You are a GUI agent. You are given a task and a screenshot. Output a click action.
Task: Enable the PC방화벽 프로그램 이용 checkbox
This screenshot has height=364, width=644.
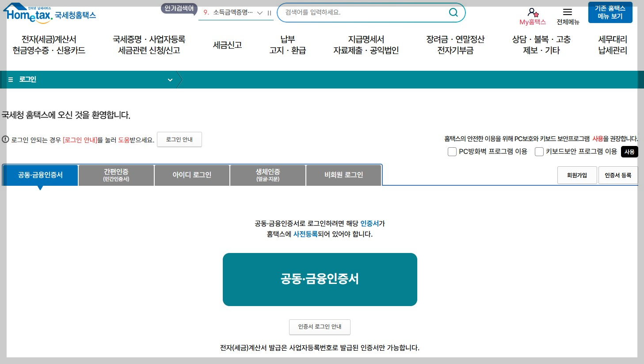click(x=452, y=151)
